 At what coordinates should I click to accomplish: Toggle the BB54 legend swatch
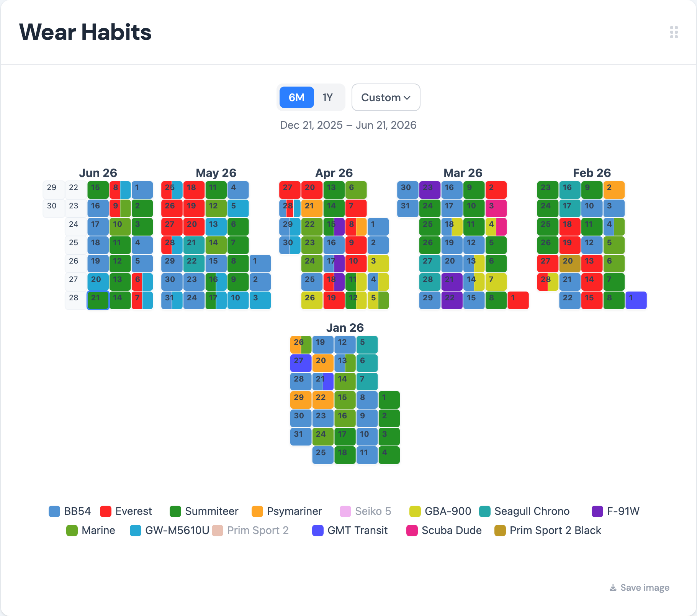[x=54, y=511]
